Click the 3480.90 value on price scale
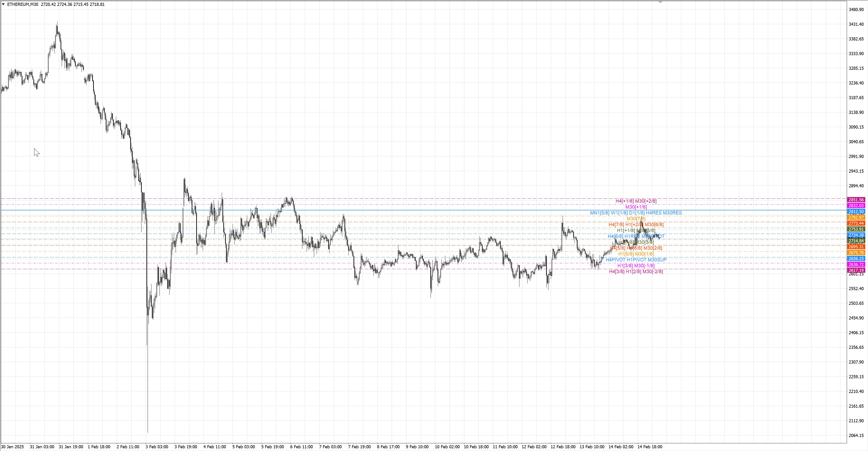 pyautogui.click(x=856, y=9)
